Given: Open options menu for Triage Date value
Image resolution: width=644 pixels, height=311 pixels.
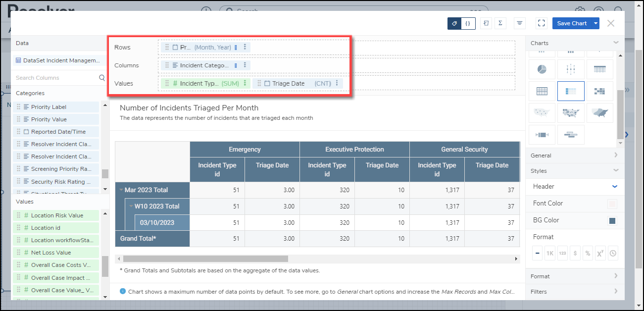Looking at the screenshot, I should [x=337, y=83].
